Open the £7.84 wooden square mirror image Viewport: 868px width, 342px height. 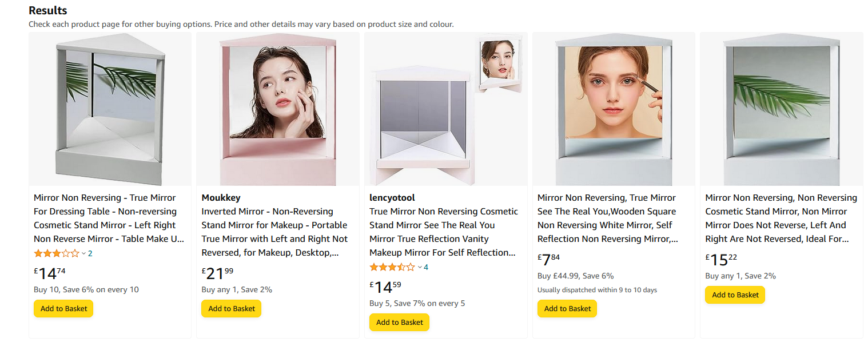pyautogui.click(x=614, y=109)
